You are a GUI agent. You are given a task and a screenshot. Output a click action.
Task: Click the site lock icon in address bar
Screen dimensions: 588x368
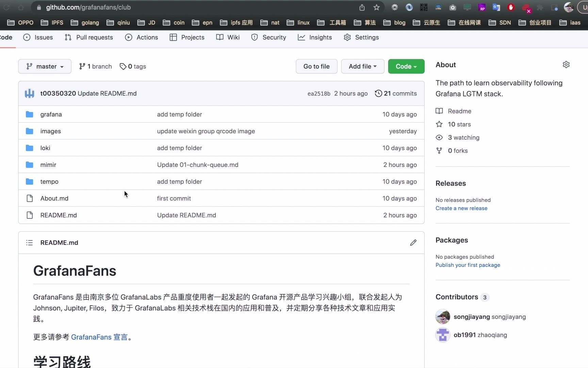pos(39,7)
